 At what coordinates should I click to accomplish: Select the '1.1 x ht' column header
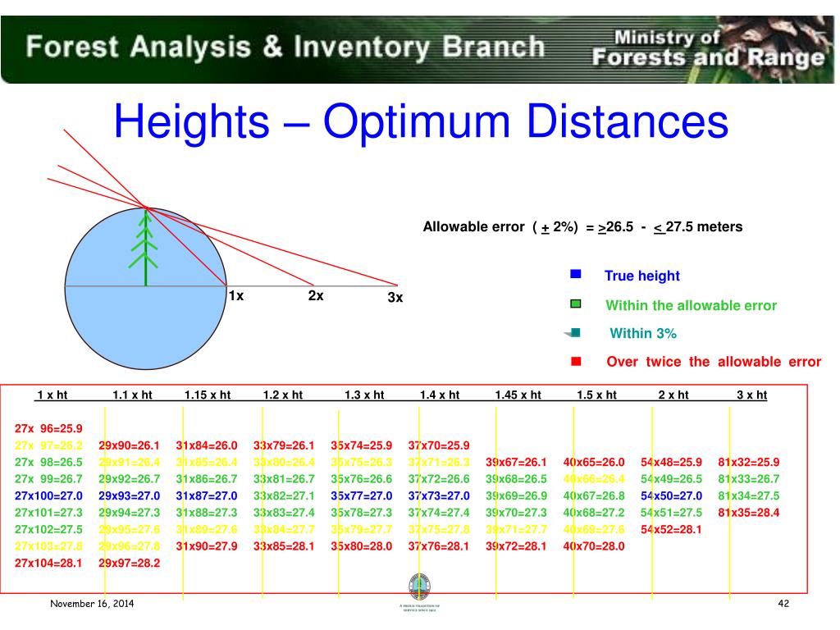(x=132, y=395)
